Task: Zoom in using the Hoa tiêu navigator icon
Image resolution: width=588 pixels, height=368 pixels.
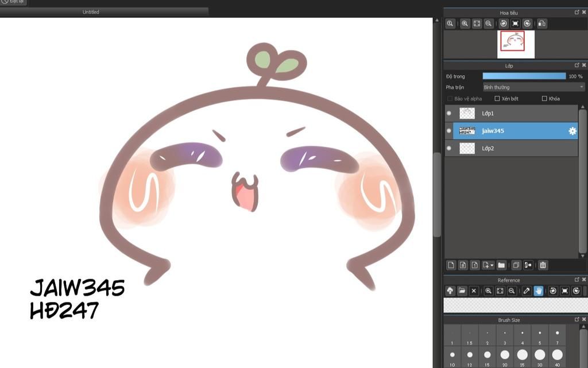Action: (465, 24)
